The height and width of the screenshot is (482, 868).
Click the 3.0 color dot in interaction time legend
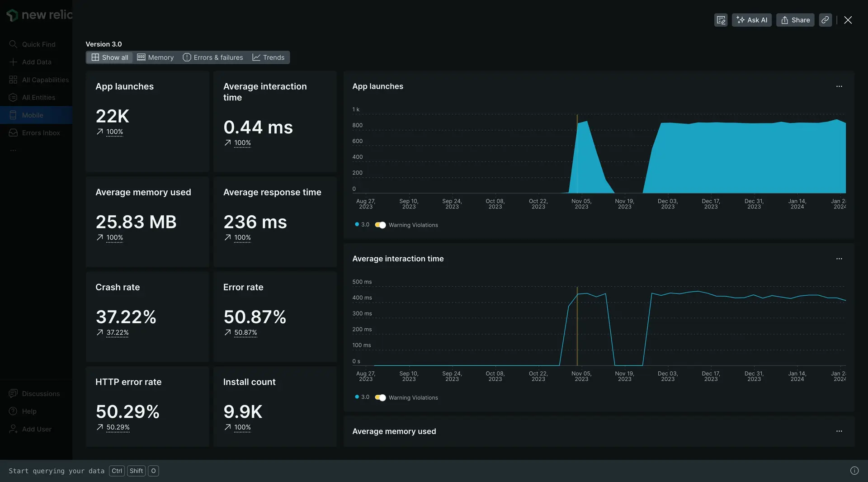(x=357, y=397)
